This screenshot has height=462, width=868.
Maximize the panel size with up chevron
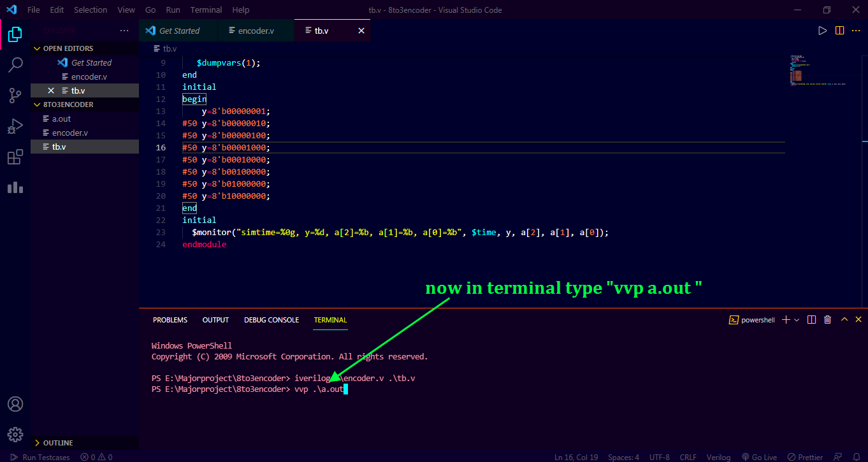[844, 320]
